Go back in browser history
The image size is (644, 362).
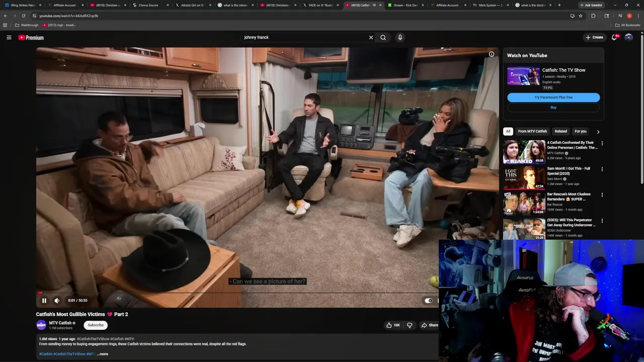(6, 16)
